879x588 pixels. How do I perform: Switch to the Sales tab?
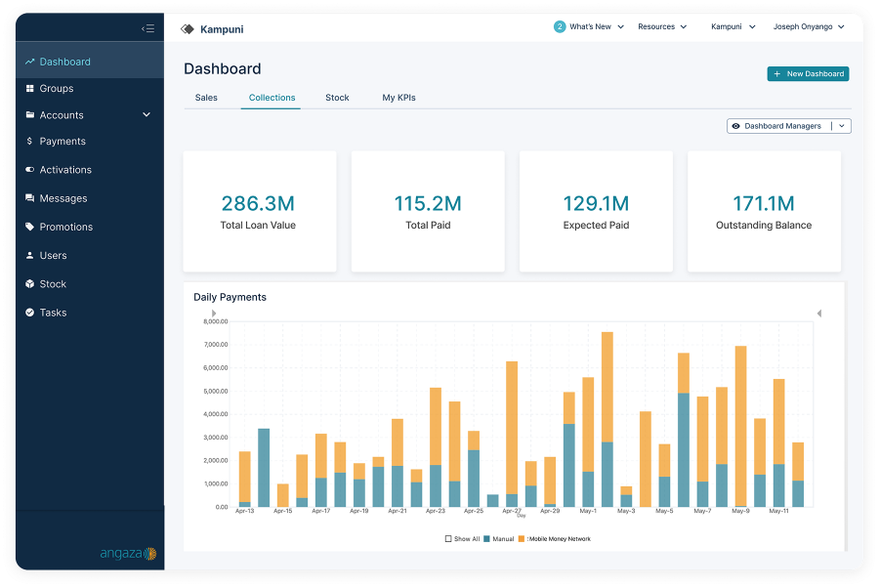pos(206,98)
